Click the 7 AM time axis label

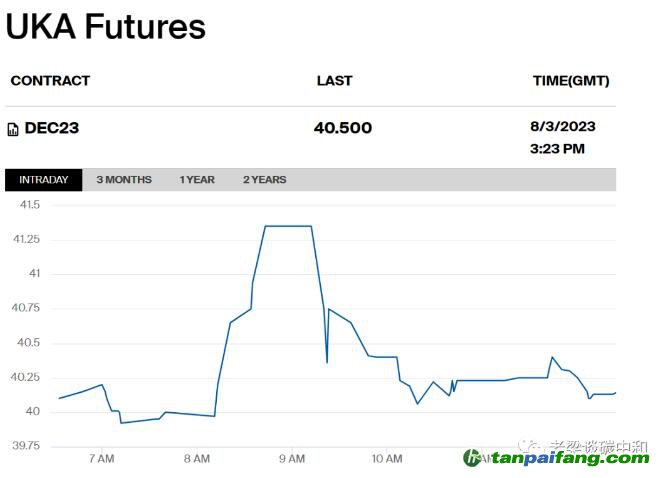(x=101, y=459)
